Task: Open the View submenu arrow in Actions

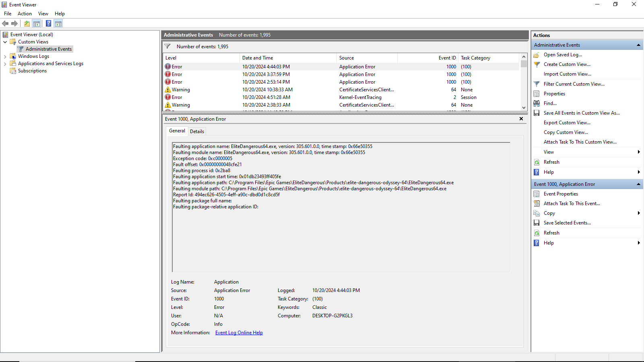Action: point(639,152)
